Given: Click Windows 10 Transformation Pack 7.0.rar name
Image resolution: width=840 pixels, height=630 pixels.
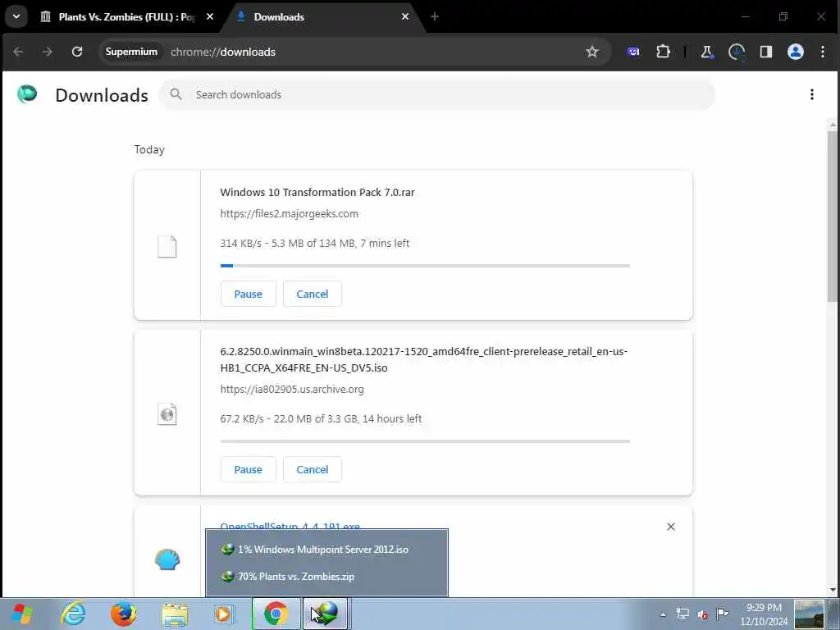Looking at the screenshot, I should click(317, 192).
